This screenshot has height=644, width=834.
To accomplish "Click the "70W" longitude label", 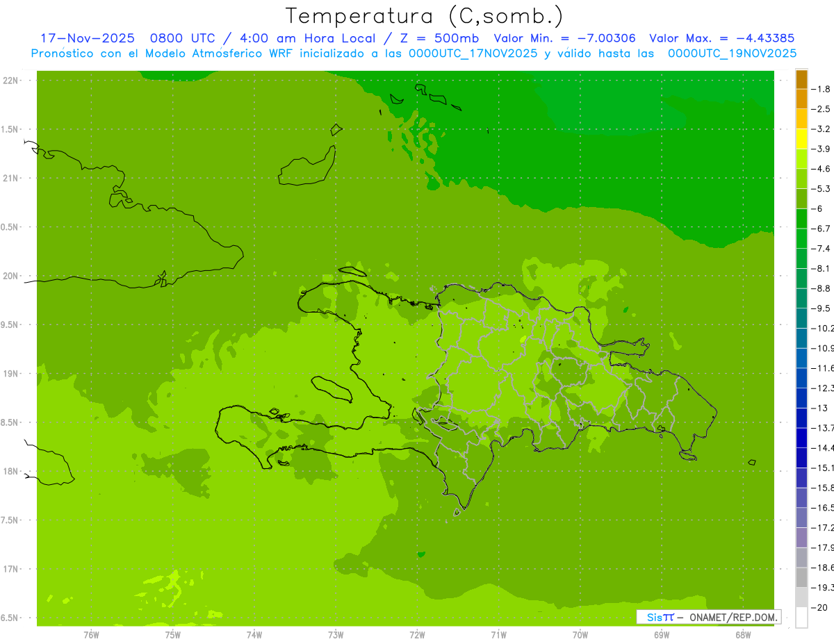I will pyautogui.click(x=580, y=635).
